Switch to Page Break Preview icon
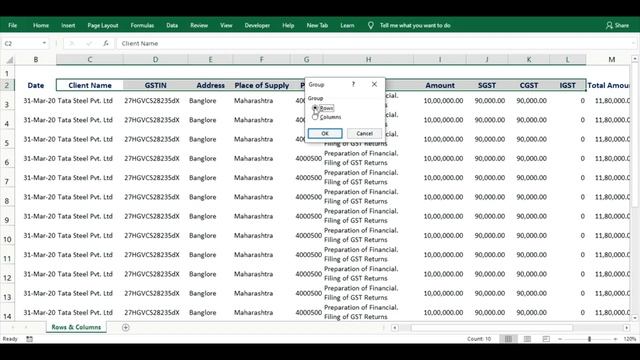 pyautogui.click(x=546, y=339)
